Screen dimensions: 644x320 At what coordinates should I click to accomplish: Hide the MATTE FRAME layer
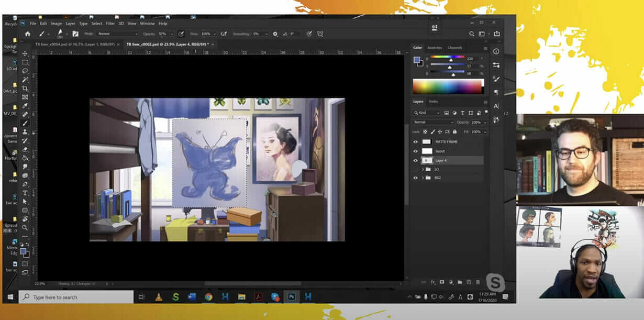point(416,141)
